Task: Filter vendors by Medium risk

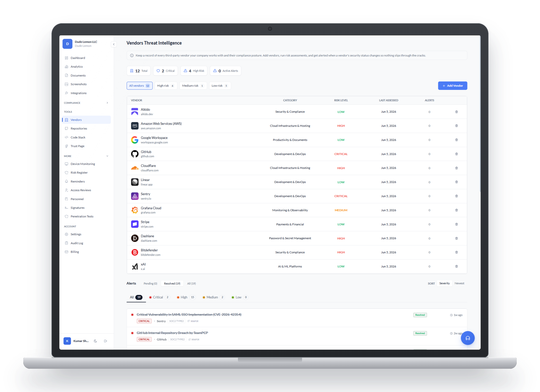Action: click(193, 86)
